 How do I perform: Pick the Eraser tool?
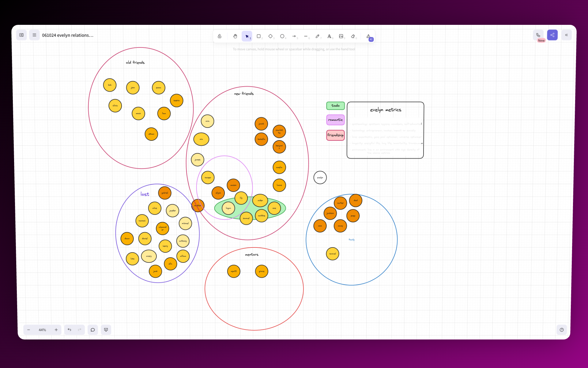353,36
